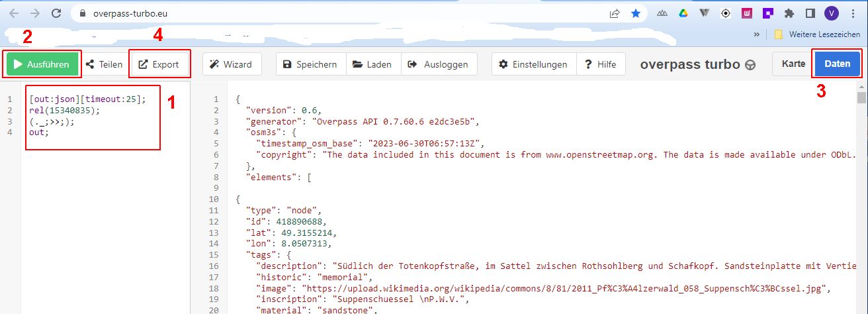Toggle the blue bookmark star

coord(635,13)
